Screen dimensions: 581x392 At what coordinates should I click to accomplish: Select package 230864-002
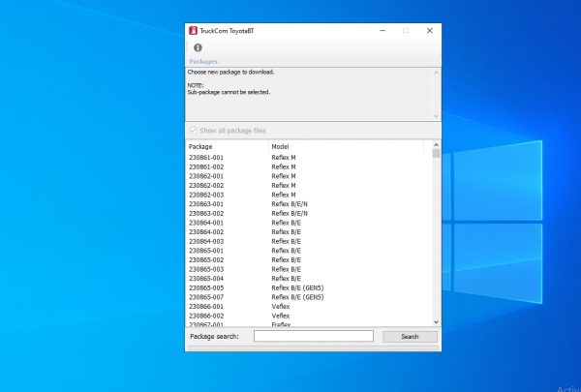click(309, 232)
